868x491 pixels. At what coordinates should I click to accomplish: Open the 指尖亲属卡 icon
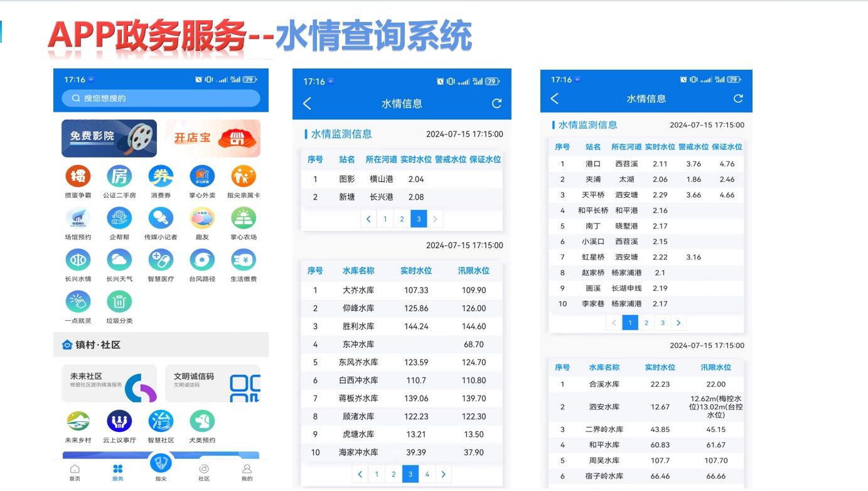(x=244, y=176)
